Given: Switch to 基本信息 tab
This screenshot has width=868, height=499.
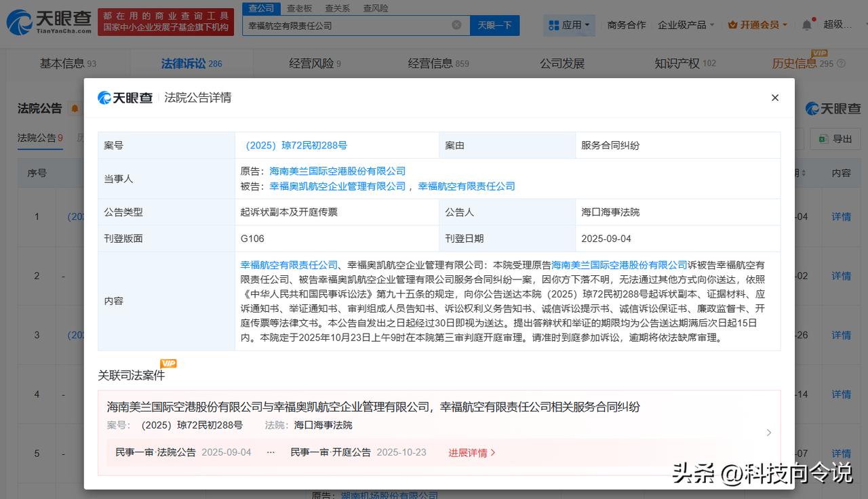Looking at the screenshot, I should coord(68,63).
